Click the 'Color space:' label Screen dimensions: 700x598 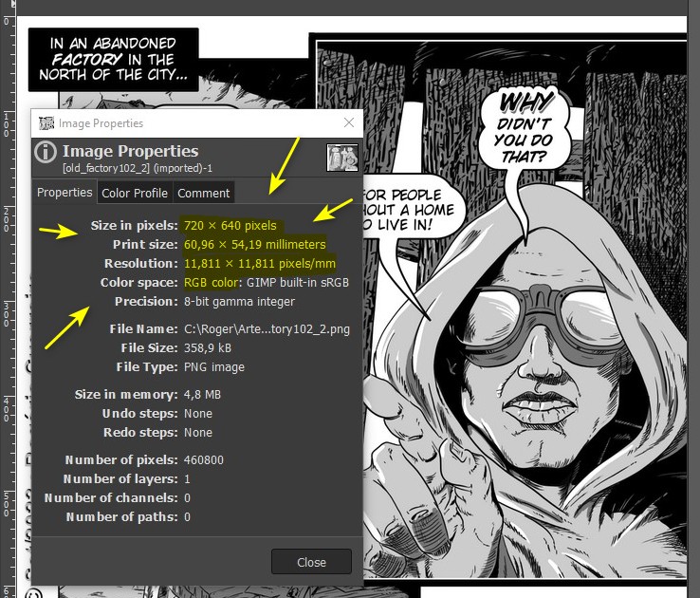(138, 283)
